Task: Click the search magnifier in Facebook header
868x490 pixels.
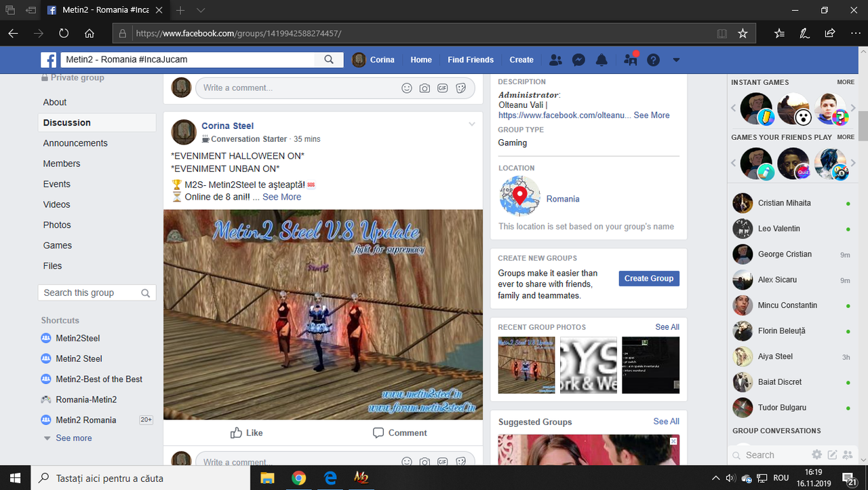Action: tap(329, 60)
